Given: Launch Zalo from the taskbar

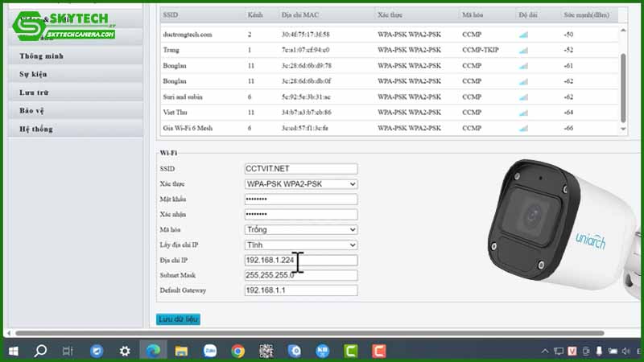Looking at the screenshot, I should pos(209,351).
